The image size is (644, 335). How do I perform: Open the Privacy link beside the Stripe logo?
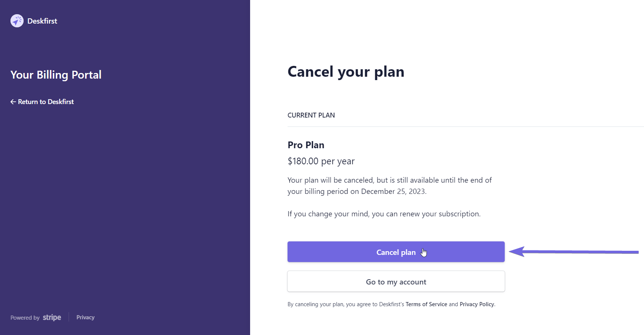(85, 317)
